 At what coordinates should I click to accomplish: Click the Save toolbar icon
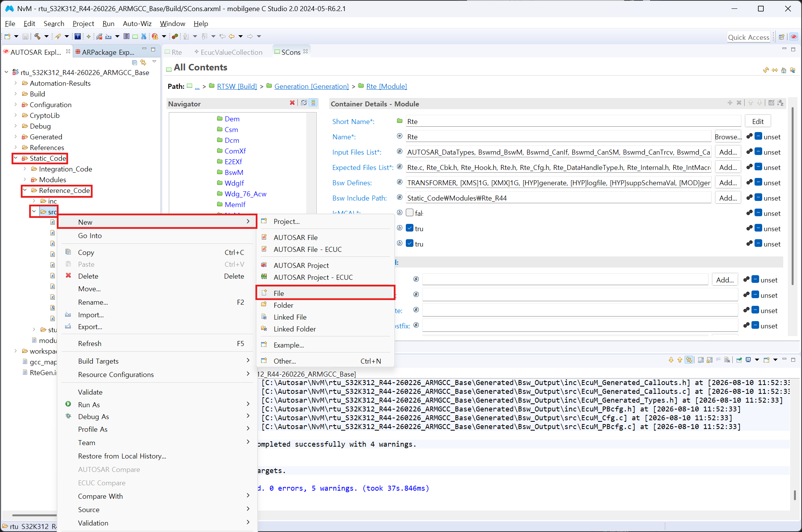click(25, 36)
